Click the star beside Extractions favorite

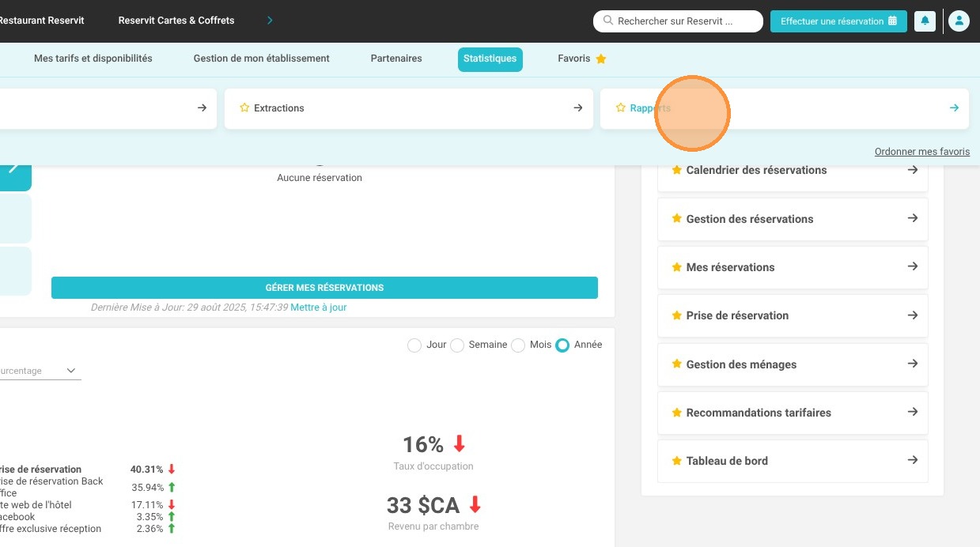(244, 108)
